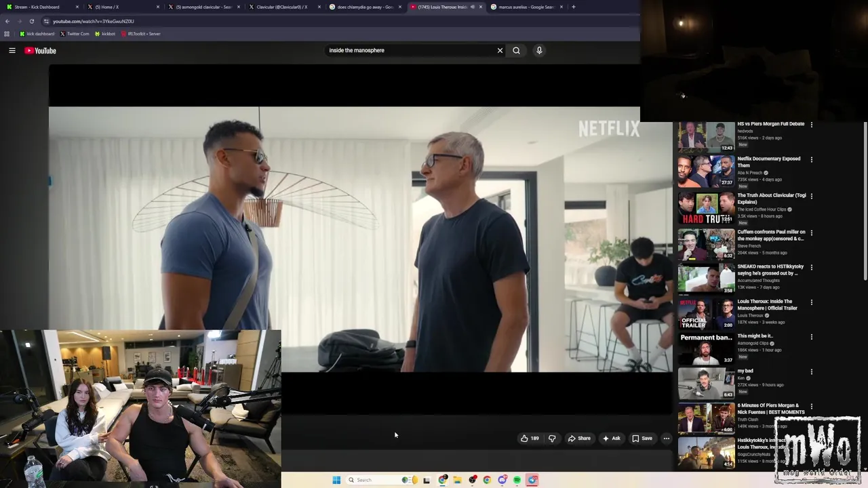Open the YouTube hamburger guide menu
This screenshot has height=488, width=868.
12,50
